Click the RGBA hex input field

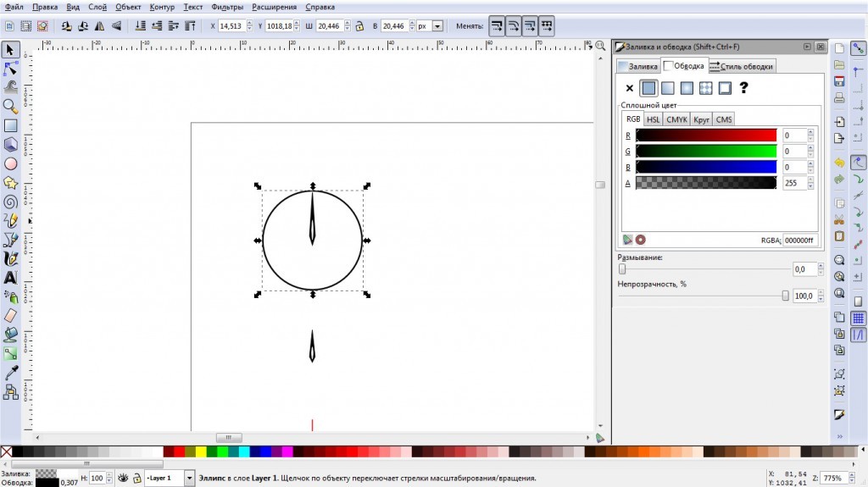800,241
